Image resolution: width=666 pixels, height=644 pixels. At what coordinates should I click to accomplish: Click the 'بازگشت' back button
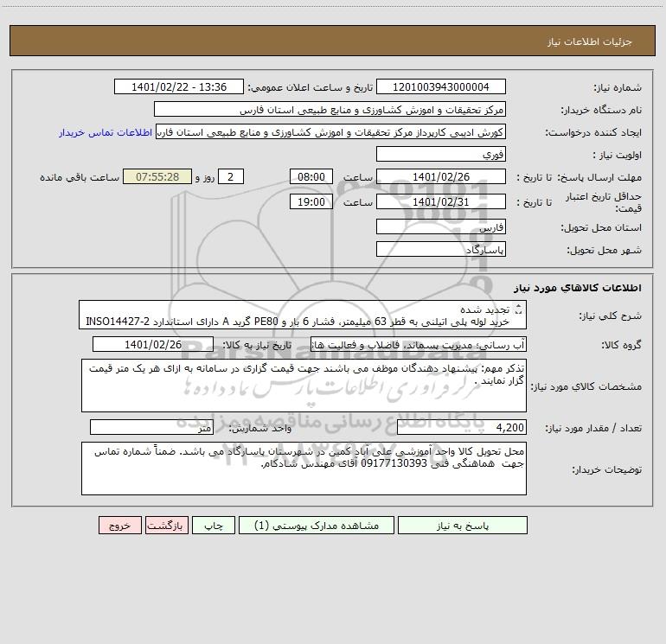[x=166, y=525]
